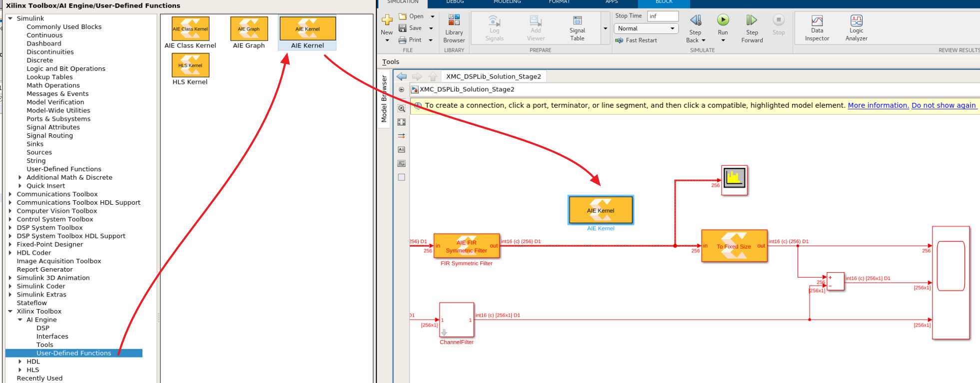Open the MODELING ribbon tab
This screenshot has height=383, width=980.
(507, 2)
